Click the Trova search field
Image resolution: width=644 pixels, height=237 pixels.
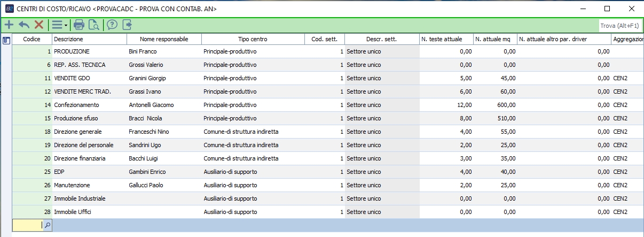(x=619, y=25)
